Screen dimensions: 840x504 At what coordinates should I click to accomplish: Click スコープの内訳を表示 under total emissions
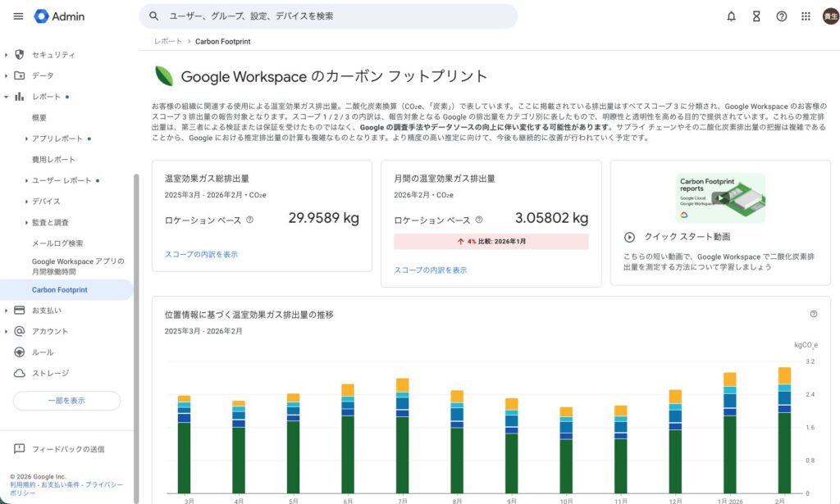(x=201, y=255)
